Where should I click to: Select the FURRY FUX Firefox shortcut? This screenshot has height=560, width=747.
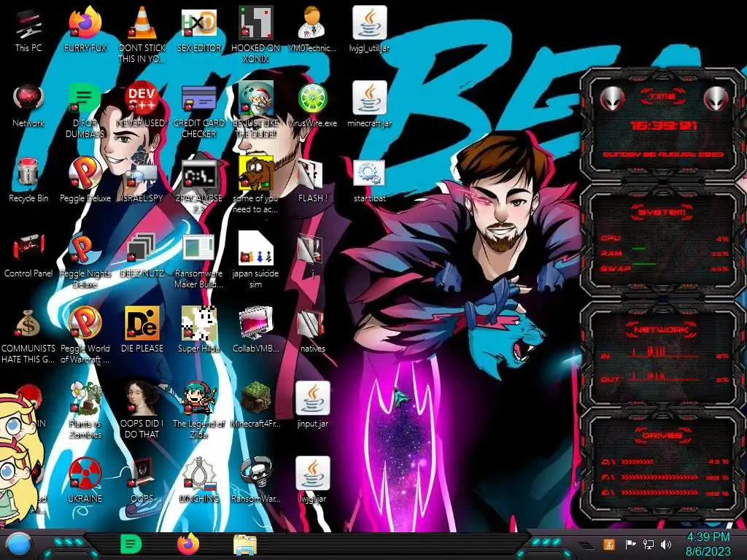coord(85,29)
